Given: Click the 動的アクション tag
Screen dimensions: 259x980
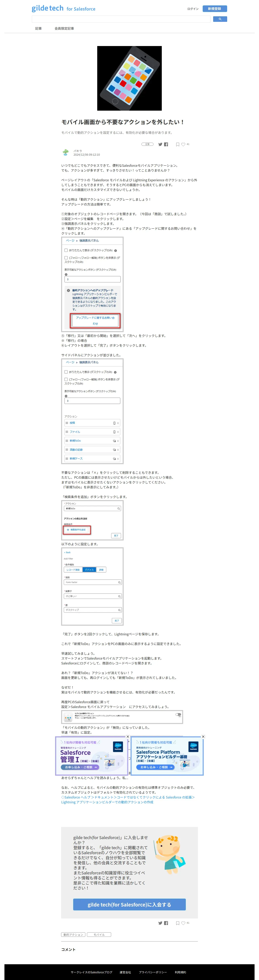Looking at the screenshot, I should coord(73,935).
